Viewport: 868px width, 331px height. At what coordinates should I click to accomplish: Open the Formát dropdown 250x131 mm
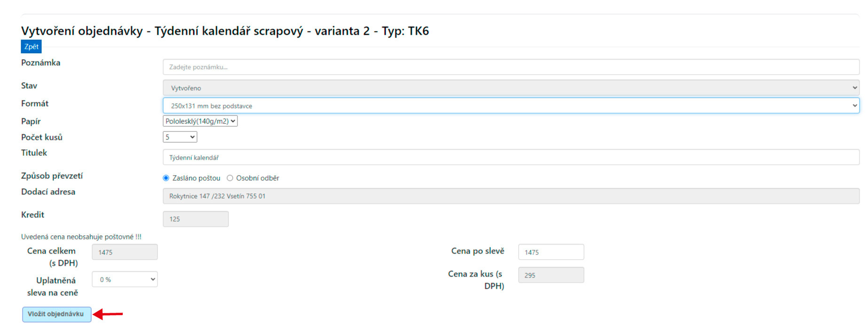[511, 106]
